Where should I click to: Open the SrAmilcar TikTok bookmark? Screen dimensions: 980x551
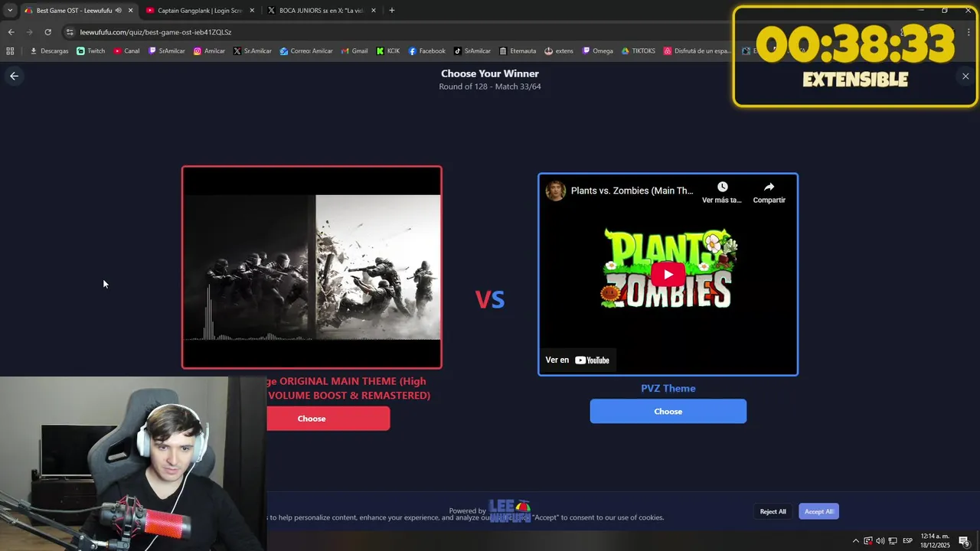pos(472,51)
